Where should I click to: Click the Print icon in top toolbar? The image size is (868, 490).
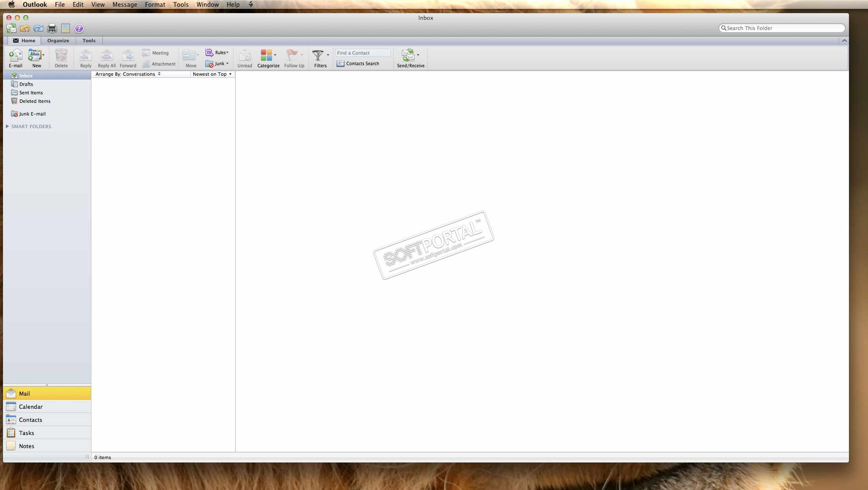pyautogui.click(x=52, y=28)
